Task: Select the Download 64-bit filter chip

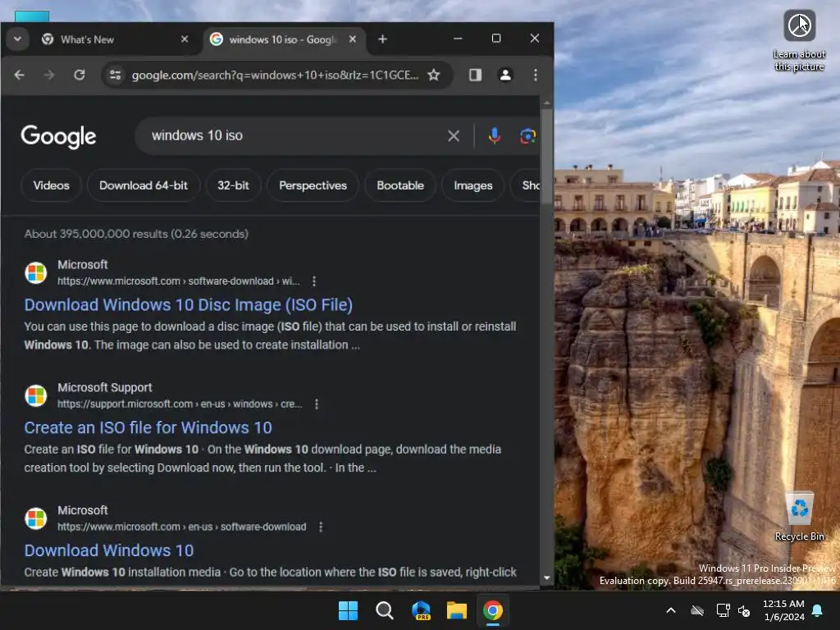Action: 144,185
